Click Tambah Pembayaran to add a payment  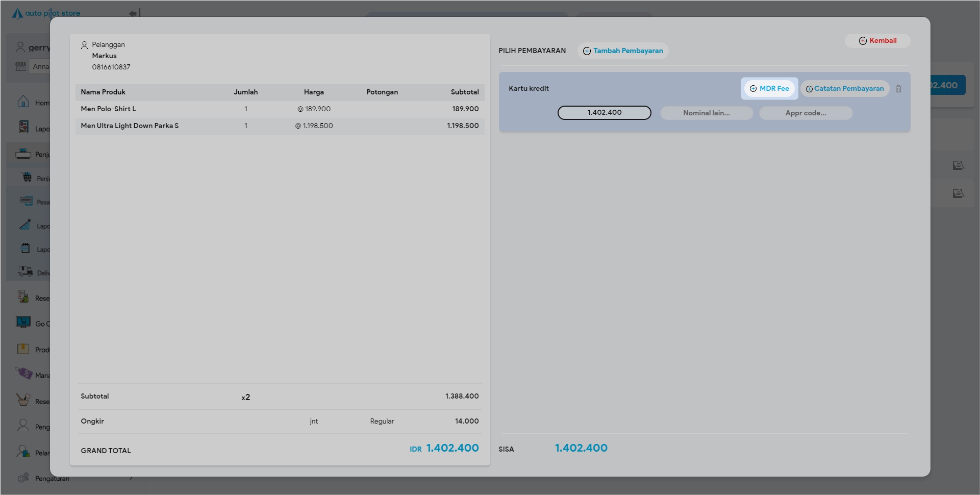pos(622,51)
